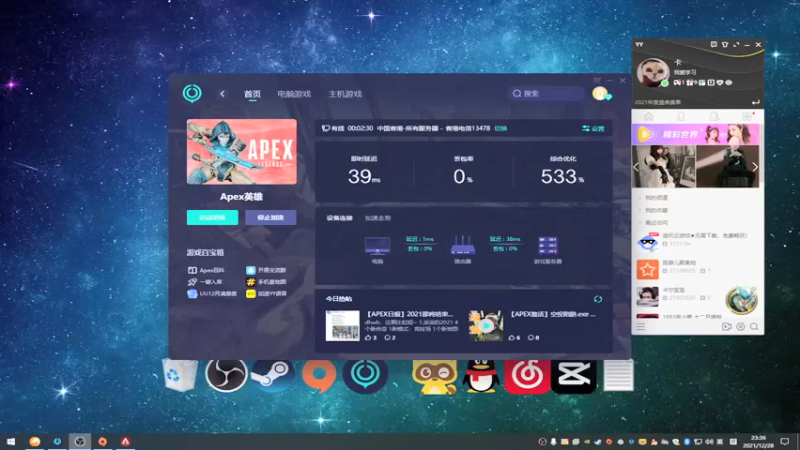Open the APEX日报 post thumbnail
This screenshot has height=450, width=800.
(x=342, y=326)
